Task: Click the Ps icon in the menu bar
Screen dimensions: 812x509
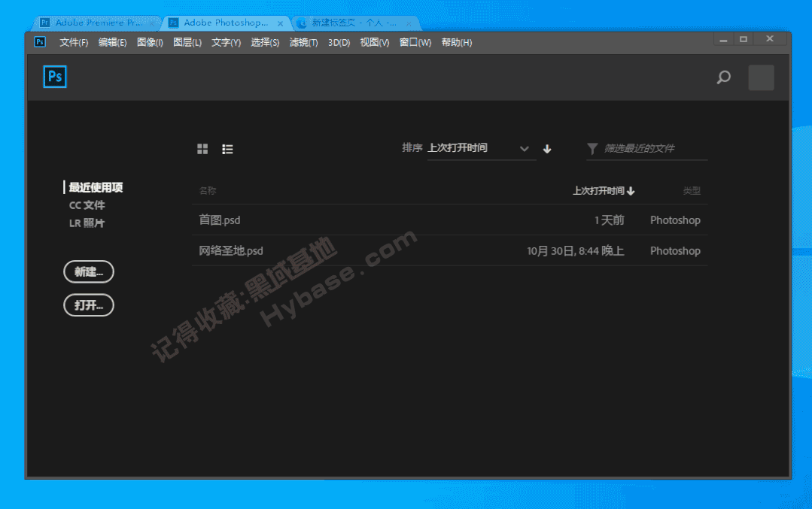Action: tap(40, 42)
